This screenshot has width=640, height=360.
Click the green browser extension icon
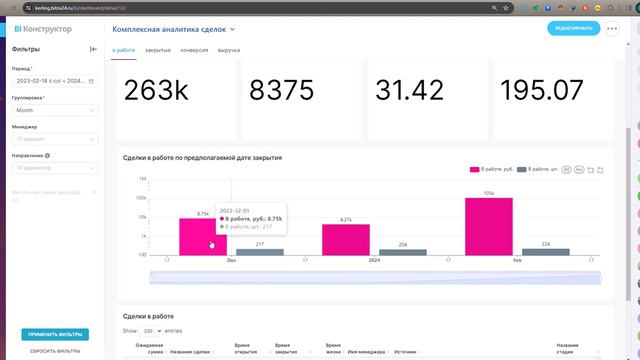pos(536,8)
